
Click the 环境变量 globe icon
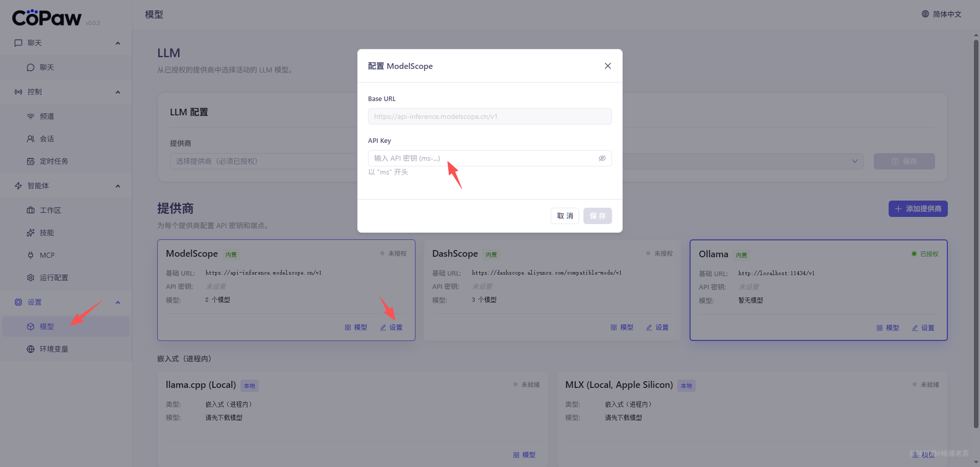click(31, 349)
